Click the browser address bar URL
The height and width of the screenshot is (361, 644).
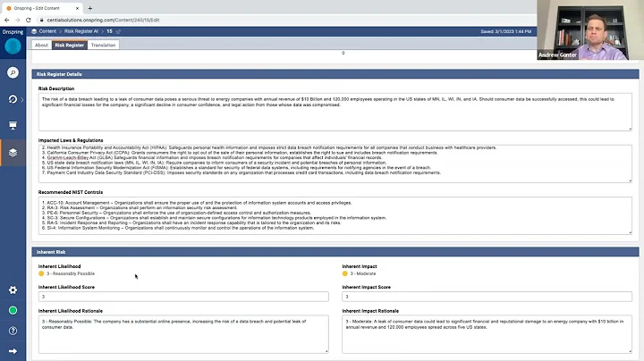point(103,20)
